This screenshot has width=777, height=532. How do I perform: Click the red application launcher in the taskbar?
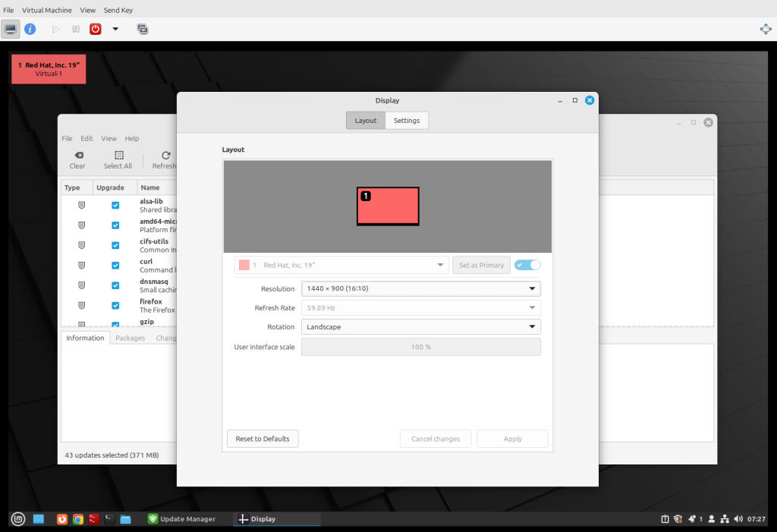[93, 519]
